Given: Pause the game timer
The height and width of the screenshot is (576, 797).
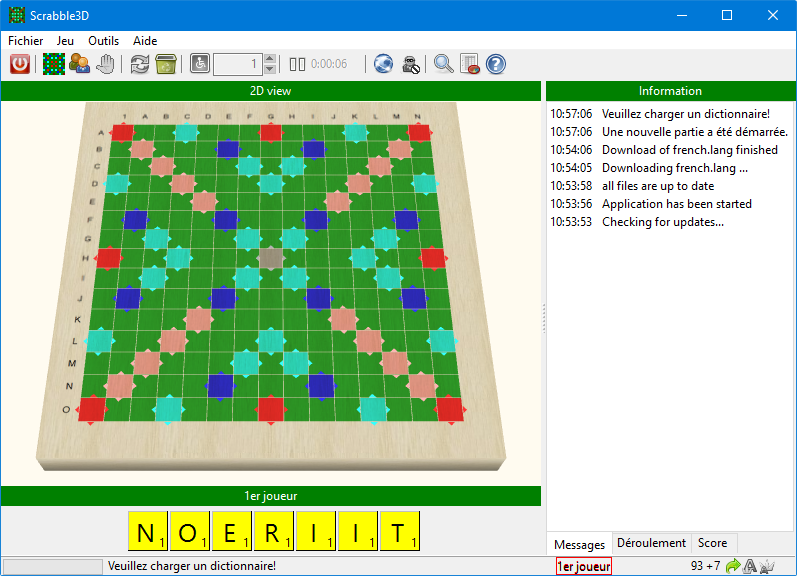Looking at the screenshot, I should point(297,64).
